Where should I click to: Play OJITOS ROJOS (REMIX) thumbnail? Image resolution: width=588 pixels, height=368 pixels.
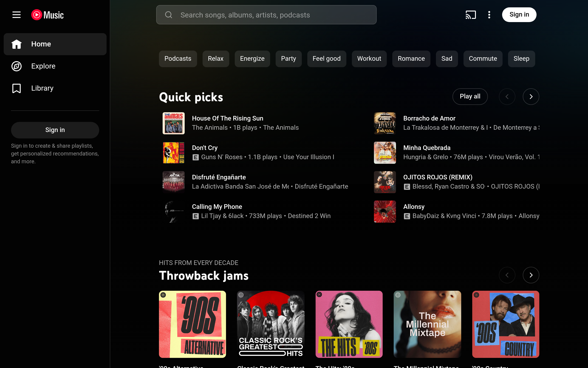click(x=385, y=182)
